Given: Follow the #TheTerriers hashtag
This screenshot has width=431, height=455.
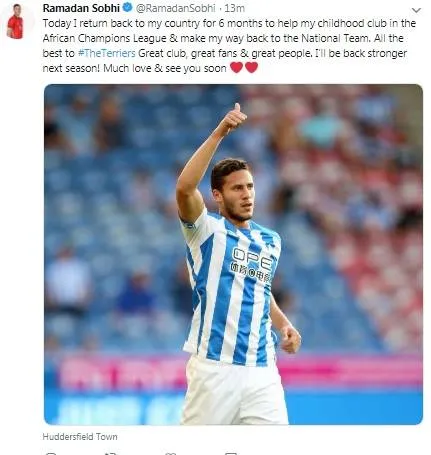Looking at the screenshot, I should tap(107, 53).
